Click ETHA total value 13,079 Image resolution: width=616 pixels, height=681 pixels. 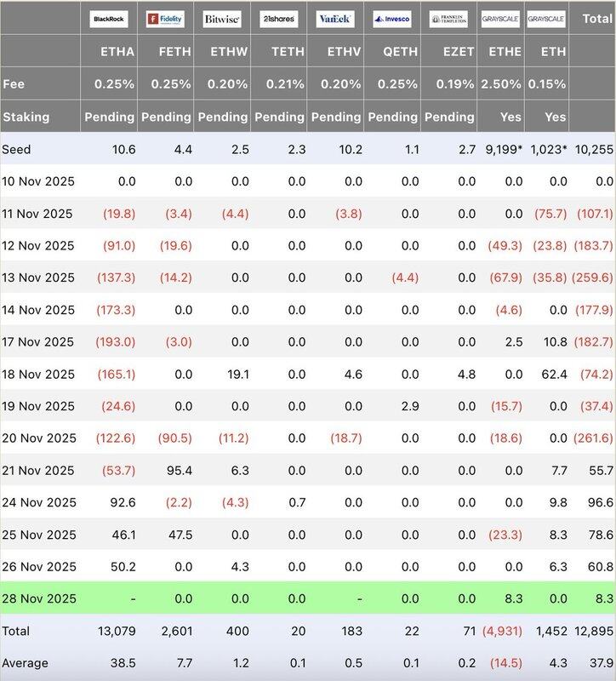(x=115, y=631)
